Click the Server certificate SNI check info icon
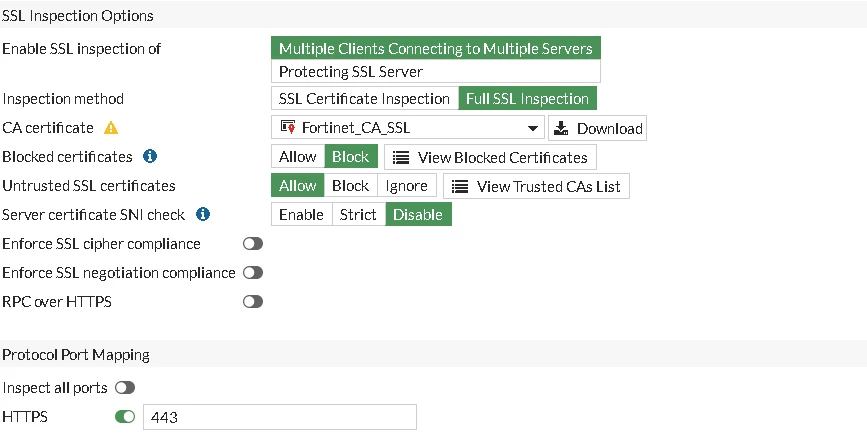867x433 pixels. pos(202,214)
